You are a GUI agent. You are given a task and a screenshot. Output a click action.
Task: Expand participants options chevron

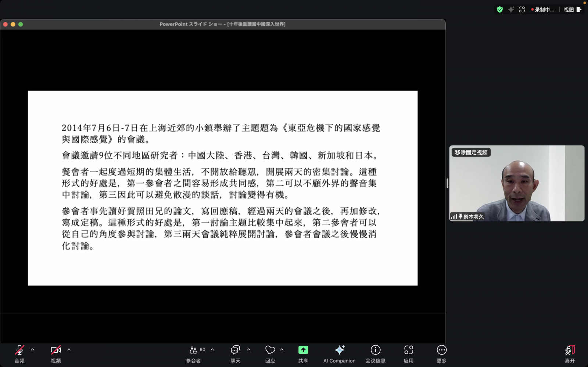[x=212, y=350]
